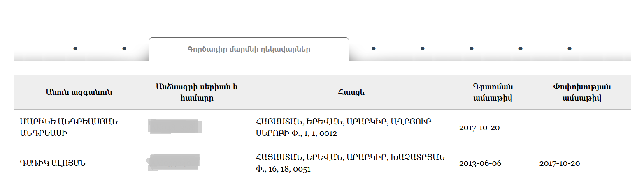Select the ԳԱԳԻԿ ԱԼՈՅԱՆ name cell
This screenshot has width=644, height=188.
pyautogui.click(x=52, y=163)
